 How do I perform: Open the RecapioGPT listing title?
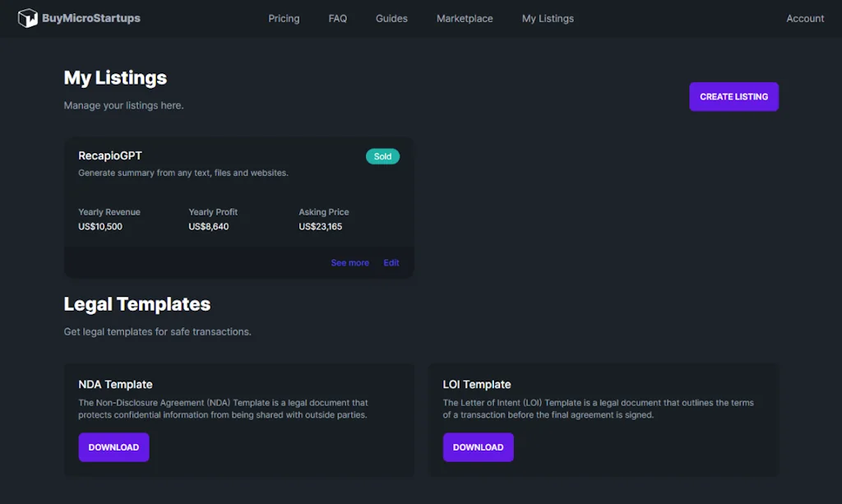109,155
